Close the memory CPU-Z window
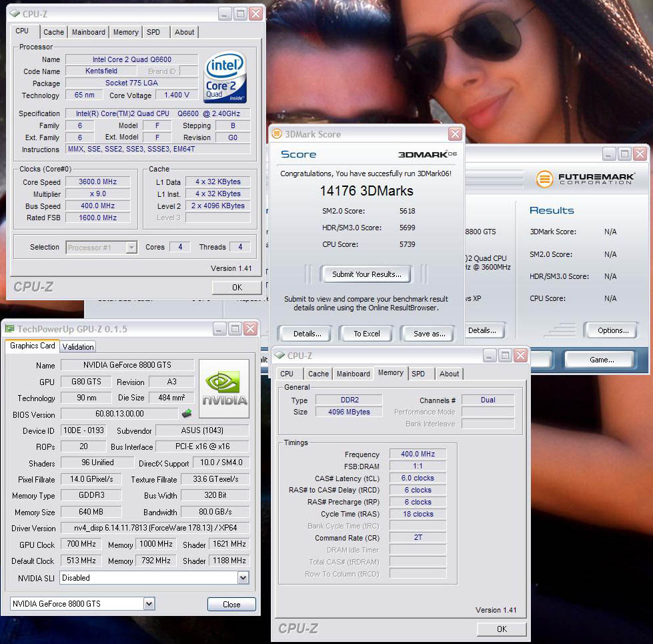Image resolution: width=653 pixels, height=644 pixels. coord(520,356)
